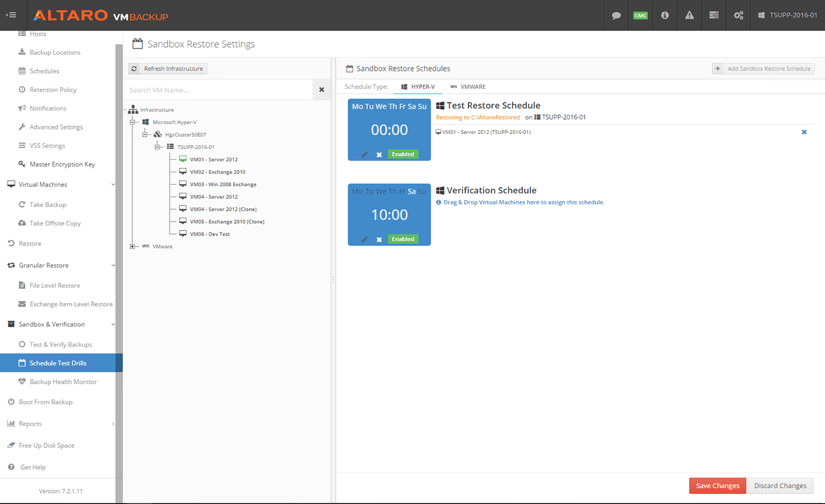This screenshot has height=504, width=825.
Task: Open Advanced Settings in sidebar
Action: click(57, 127)
